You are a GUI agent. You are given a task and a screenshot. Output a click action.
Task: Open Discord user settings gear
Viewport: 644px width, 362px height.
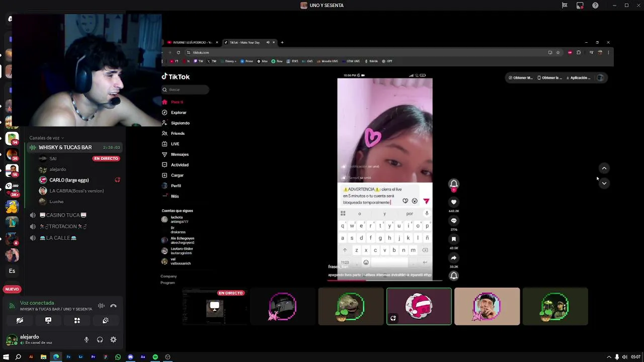pyautogui.click(x=113, y=340)
